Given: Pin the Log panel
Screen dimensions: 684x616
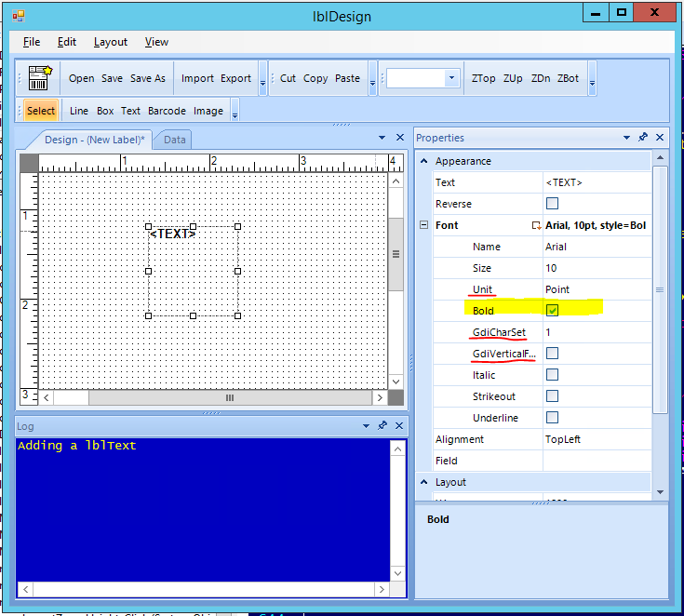Looking at the screenshot, I should (x=382, y=426).
